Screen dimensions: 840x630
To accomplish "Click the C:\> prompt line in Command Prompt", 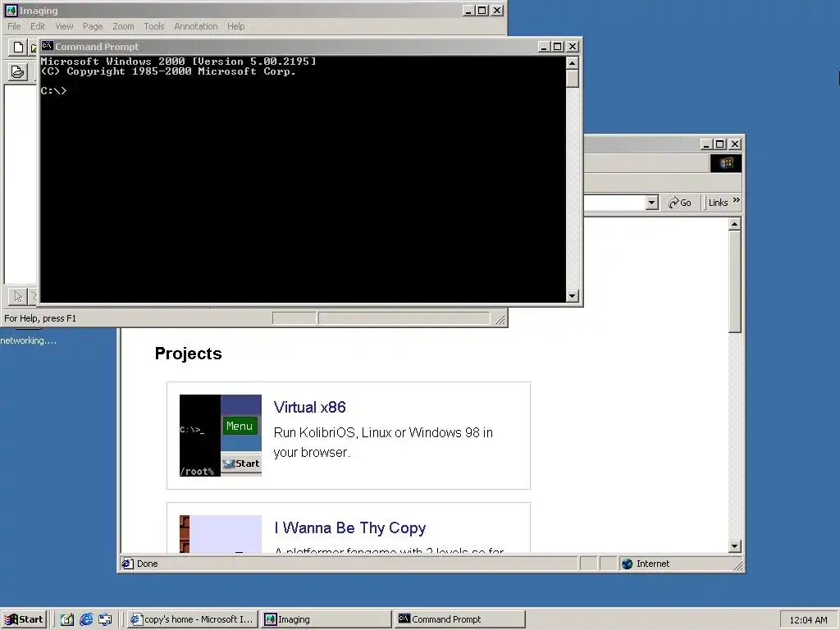I will [x=53, y=90].
